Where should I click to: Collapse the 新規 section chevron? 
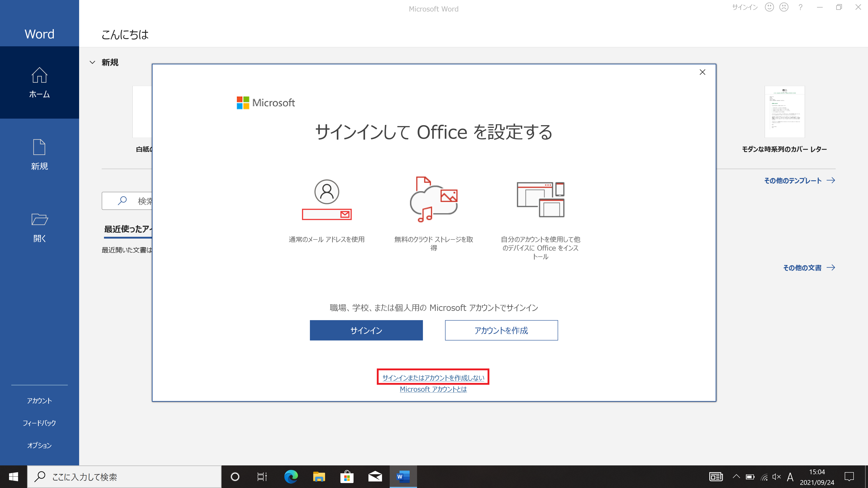click(92, 62)
